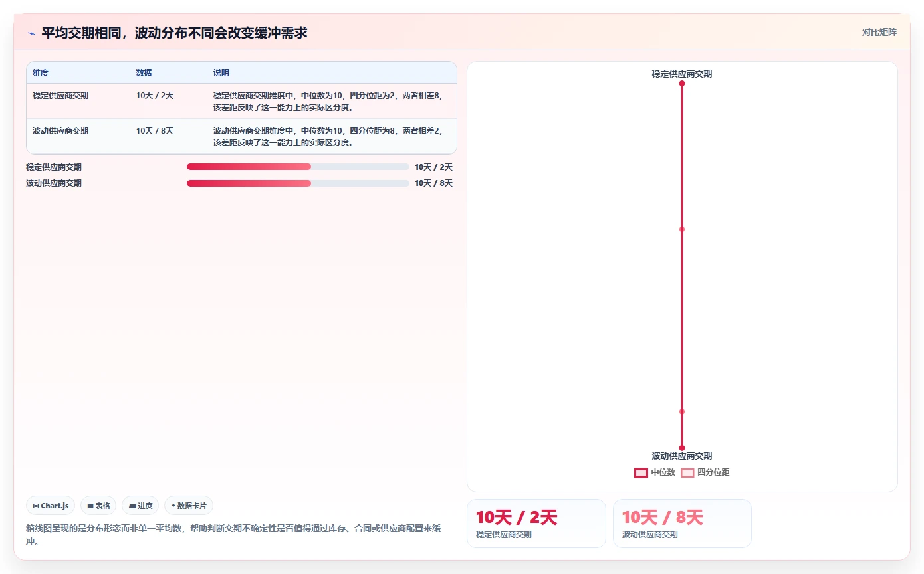Click the 箱线图 footnote paragraph
Viewport: 924px width, 574px height.
pos(233,535)
